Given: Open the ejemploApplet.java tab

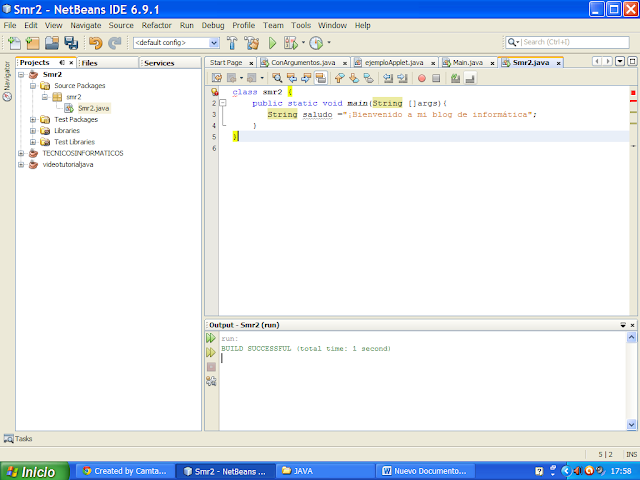Looking at the screenshot, I should pos(393,62).
